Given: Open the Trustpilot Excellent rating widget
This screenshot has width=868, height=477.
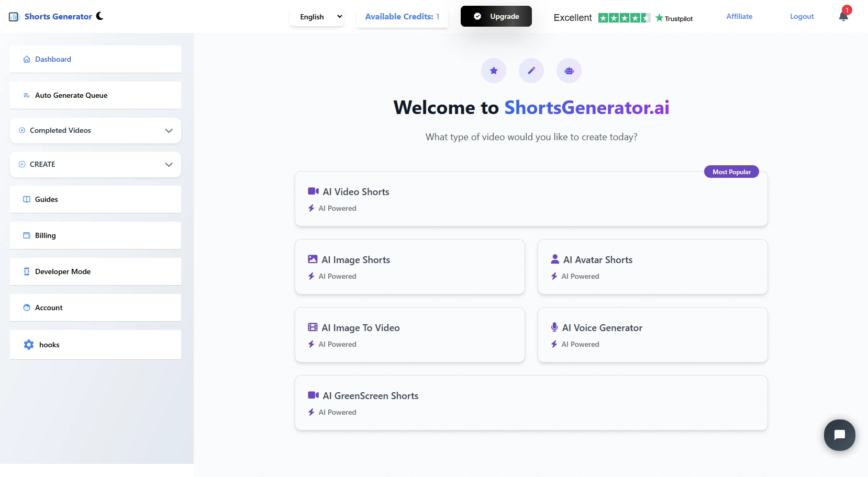Looking at the screenshot, I should tap(623, 18).
